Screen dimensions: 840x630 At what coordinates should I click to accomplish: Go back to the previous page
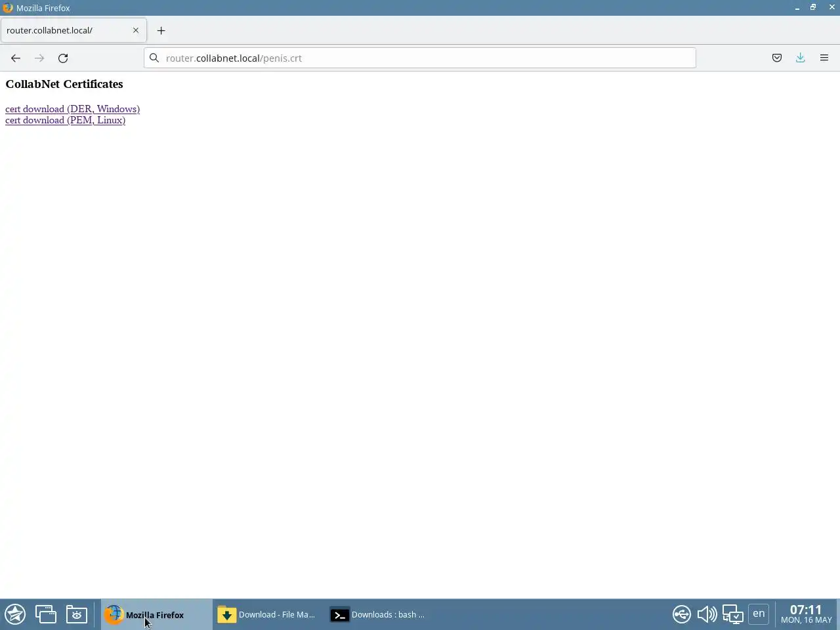click(16, 58)
